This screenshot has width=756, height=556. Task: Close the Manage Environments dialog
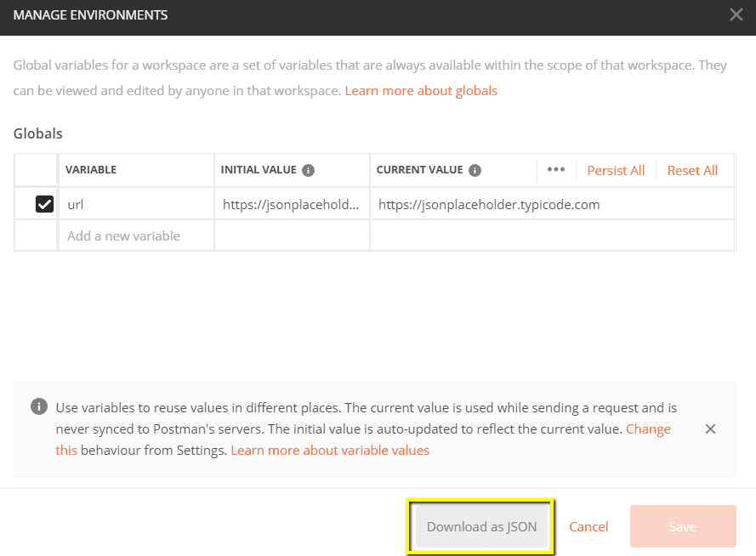click(736, 14)
